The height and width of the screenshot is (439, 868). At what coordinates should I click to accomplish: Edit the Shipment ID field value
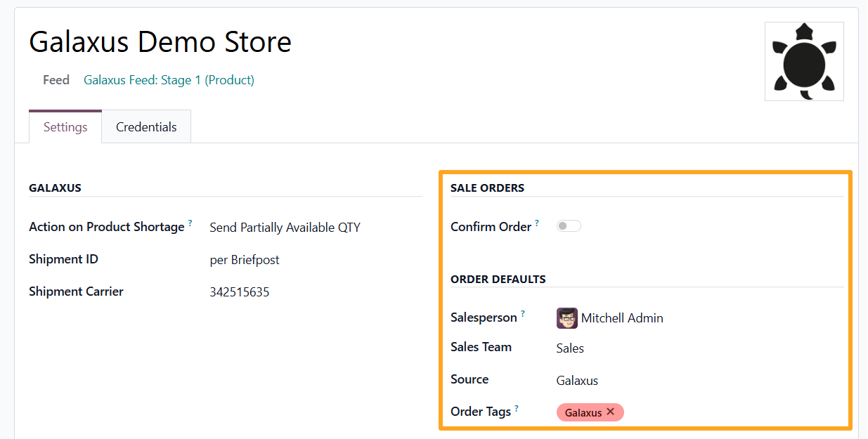[x=245, y=260]
